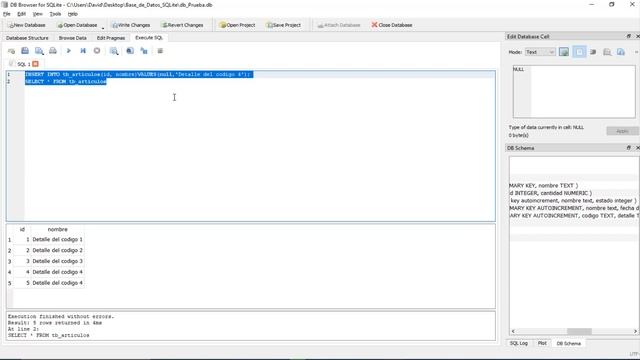Viewport: 640px width, 360px height.
Task: Switch to Plot bottom tab
Action: click(x=542, y=343)
